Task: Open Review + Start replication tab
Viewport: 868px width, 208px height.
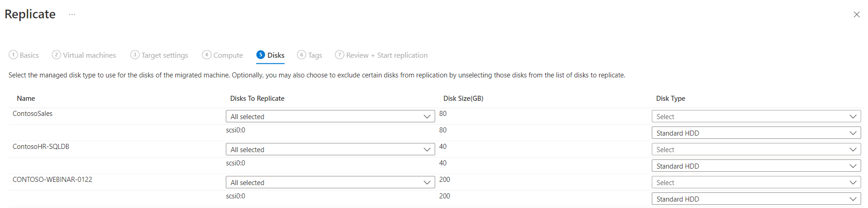Action: pyautogui.click(x=381, y=55)
